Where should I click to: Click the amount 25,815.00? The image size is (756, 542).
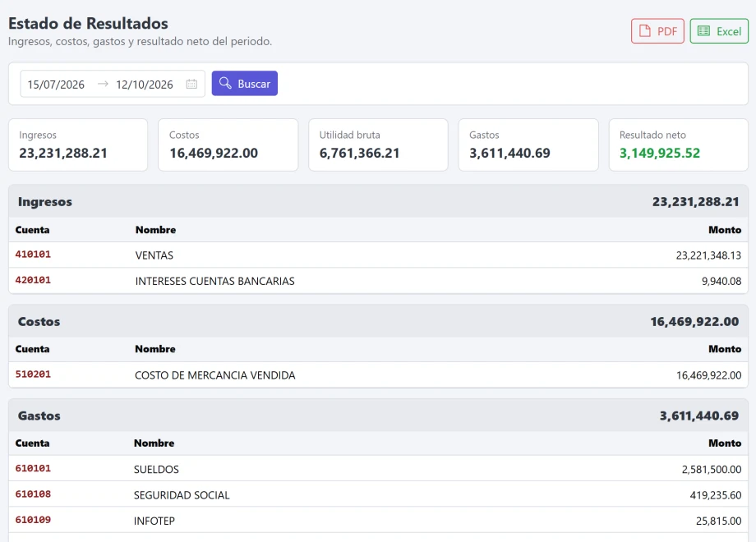click(718, 521)
